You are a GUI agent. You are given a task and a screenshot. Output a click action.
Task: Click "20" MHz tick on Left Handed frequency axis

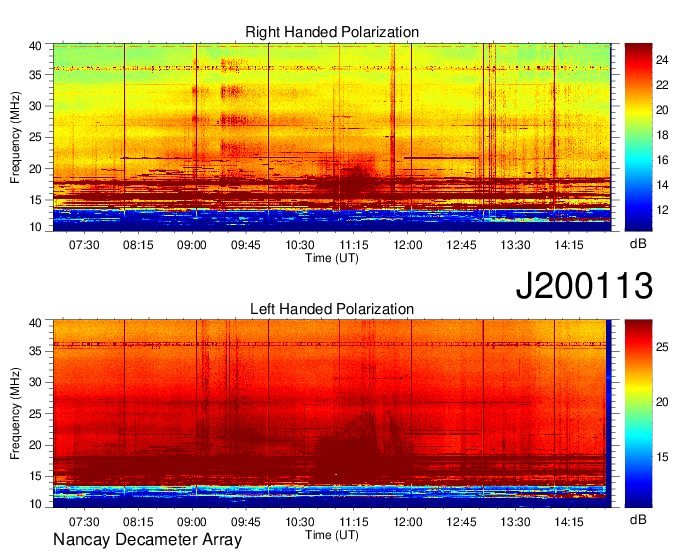coord(36,445)
